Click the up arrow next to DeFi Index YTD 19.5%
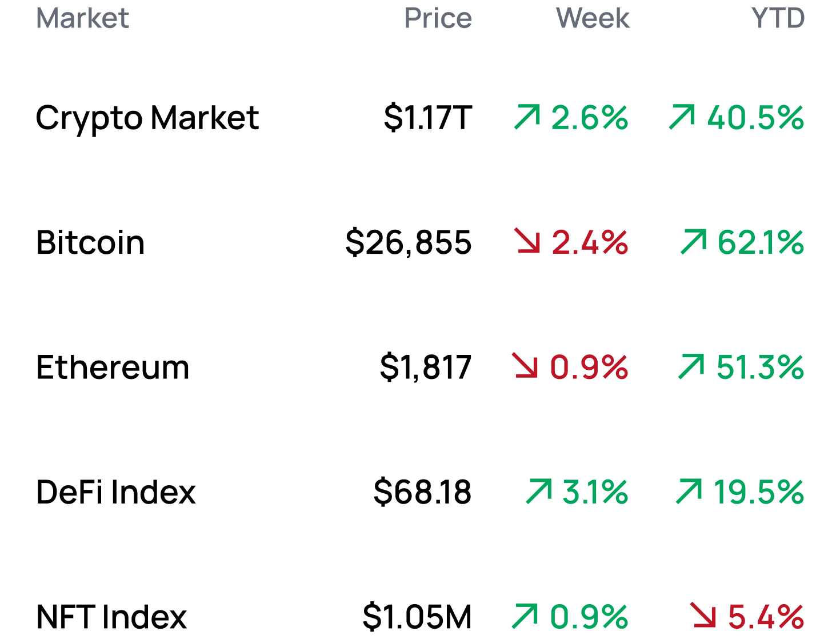This screenshot has height=639, width=840. [689, 491]
